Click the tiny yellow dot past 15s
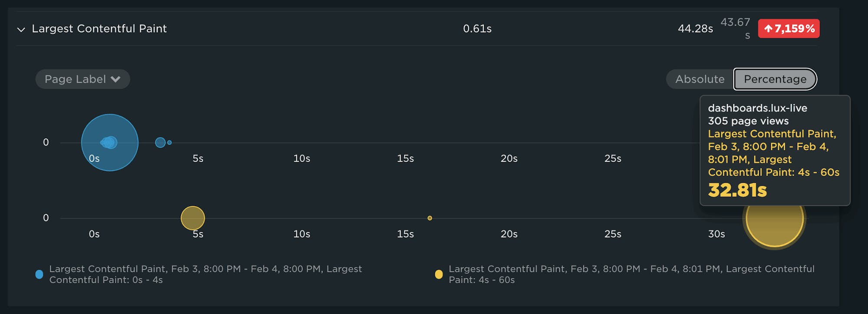 pyautogui.click(x=430, y=218)
